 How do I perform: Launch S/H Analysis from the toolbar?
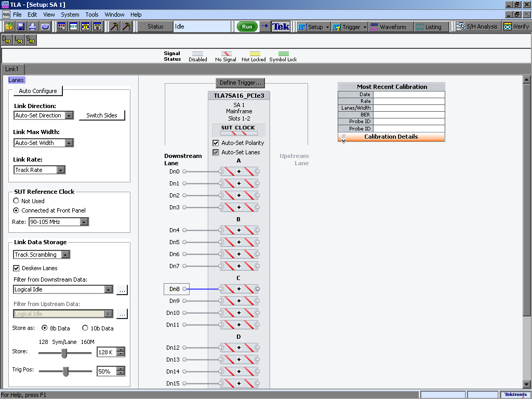pyautogui.click(x=477, y=26)
